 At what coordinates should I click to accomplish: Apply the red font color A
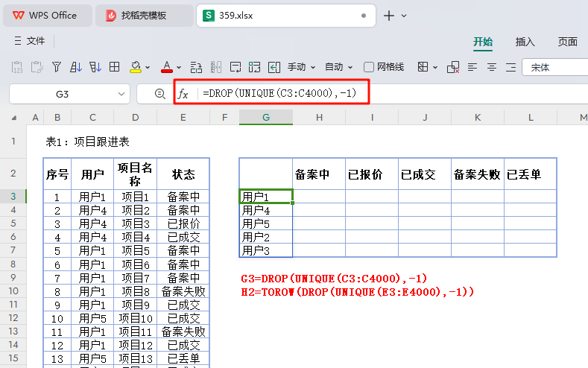point(167,68)
